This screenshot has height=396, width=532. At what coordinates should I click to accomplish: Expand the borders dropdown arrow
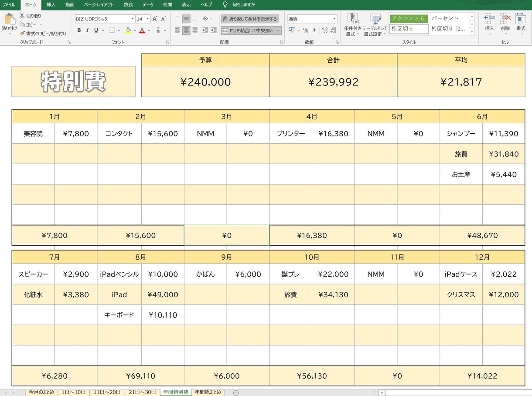tap(119, 30)
